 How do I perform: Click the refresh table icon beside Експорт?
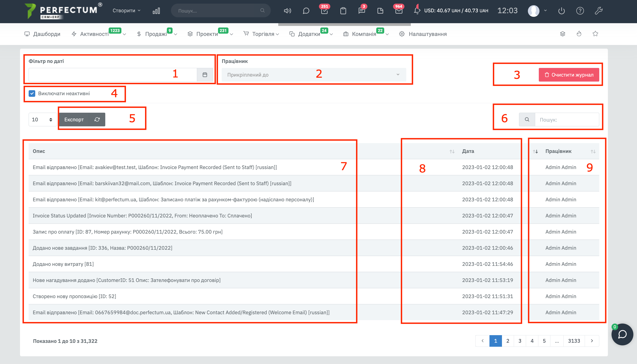point(97,120)
